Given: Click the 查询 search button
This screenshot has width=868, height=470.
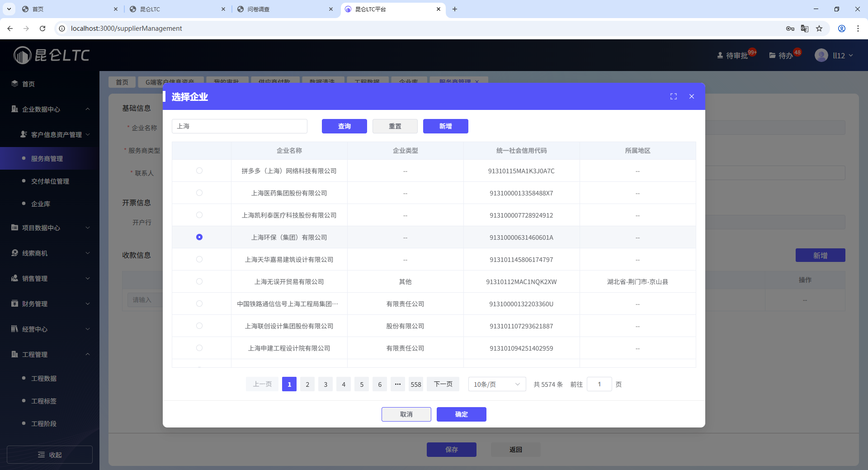Looking at the screenshot, I should point(344,126).
